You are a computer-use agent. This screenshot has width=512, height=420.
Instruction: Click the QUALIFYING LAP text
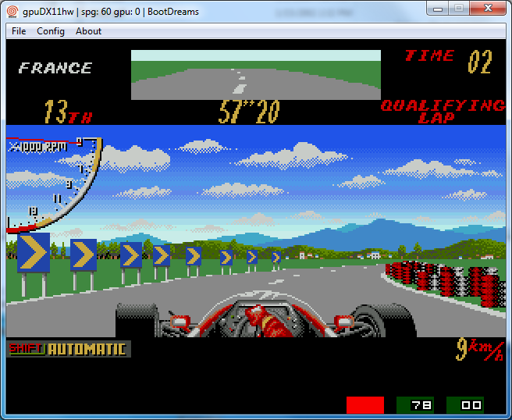pos(443,112)
